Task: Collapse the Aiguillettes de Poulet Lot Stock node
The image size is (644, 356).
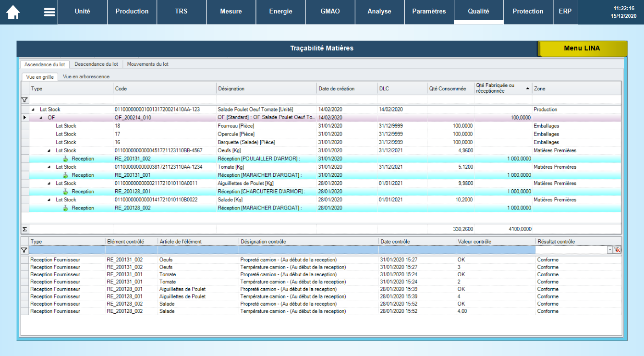Action: point(49,183)
